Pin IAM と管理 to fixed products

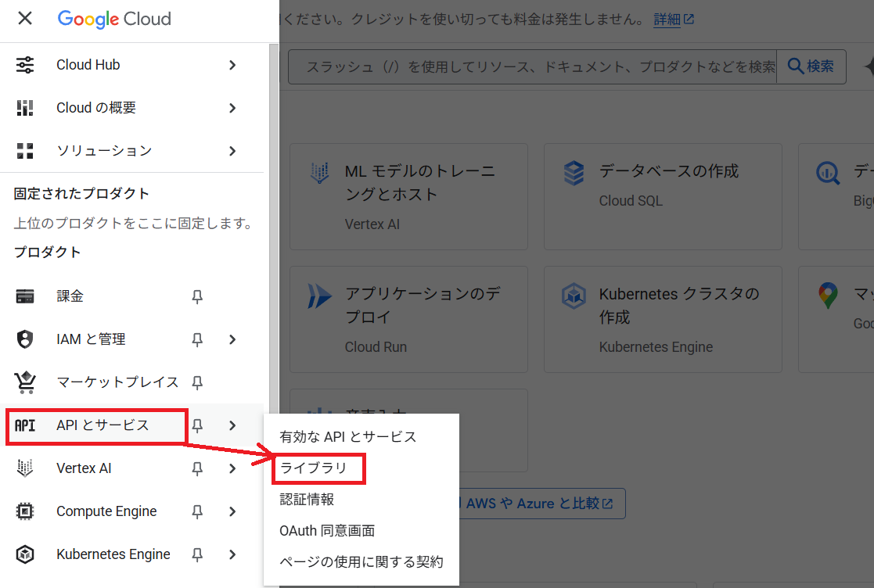tap(196, 339)
